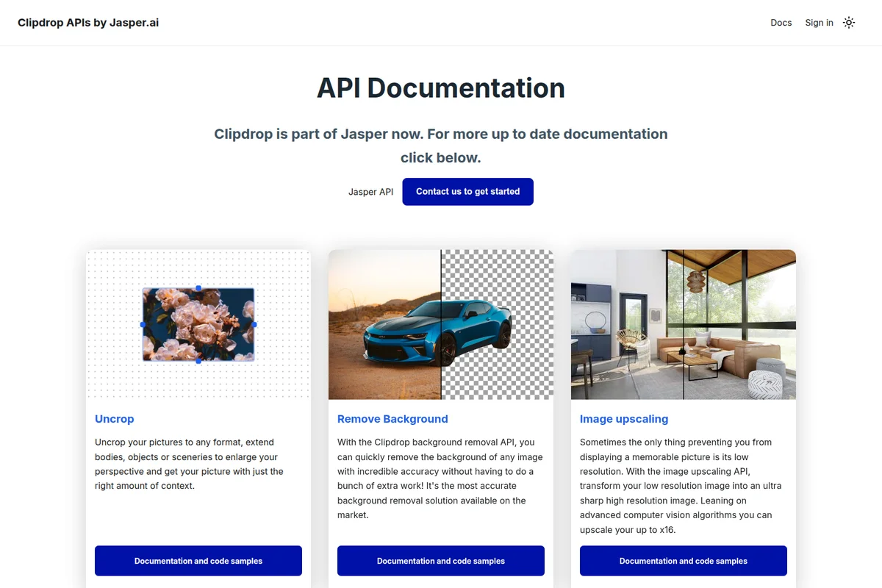Image resolution: width=882 pixels, height=588 pixels.
Task: Click the flower image on the Uncrop card
Action: click(x=198, y=324)
